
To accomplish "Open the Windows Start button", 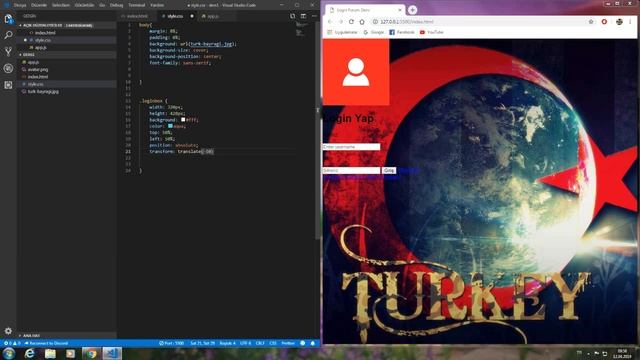I will coord(9,353).
